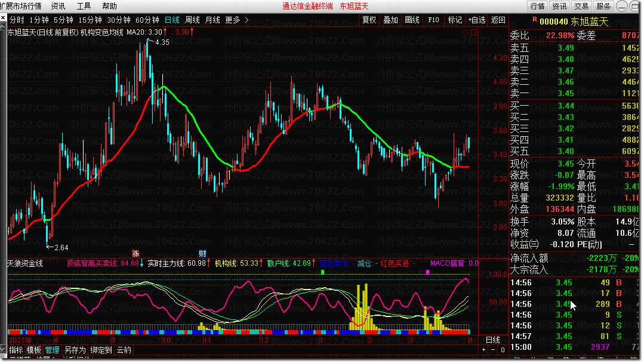Viewport: 644px width, 363px height.
Task: Select the 管理 tab at bottom
Action: (x=52, y=350)
